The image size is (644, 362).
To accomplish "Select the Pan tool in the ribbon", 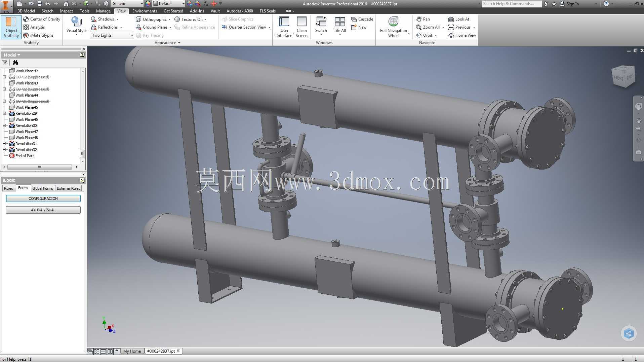I will [x=423, y=19].
